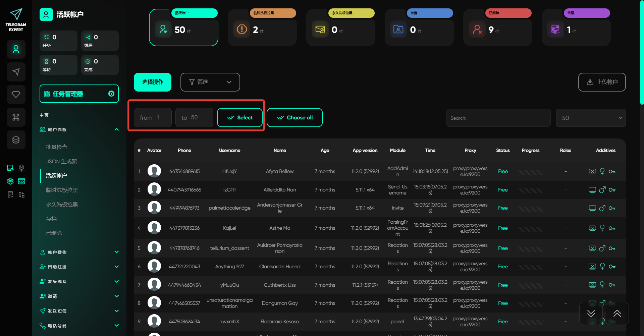This screenshot has width=644, height=336.
Task: Click the command-symbol icon in sidebar
Action: point(16,117)
